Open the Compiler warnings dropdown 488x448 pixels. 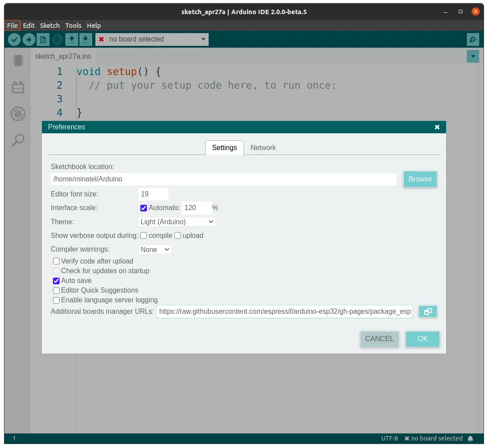point(155,250)
